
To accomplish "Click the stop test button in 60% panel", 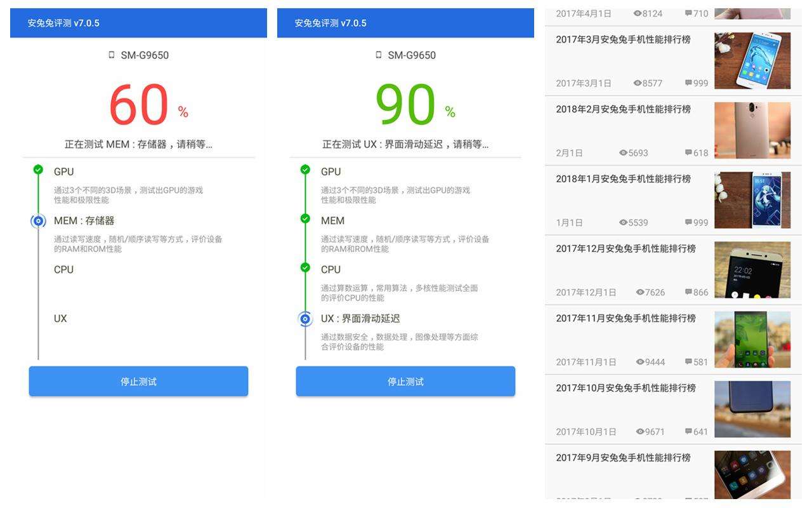I will 138,382.
